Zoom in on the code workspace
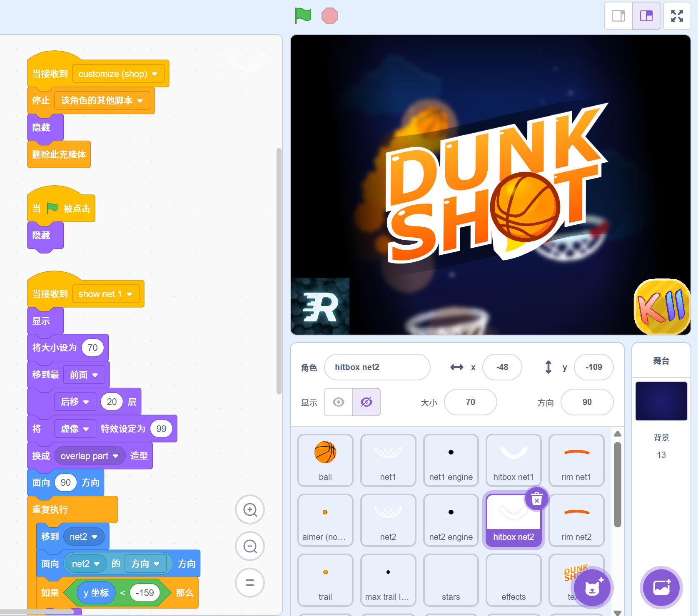 click(250, 509)
